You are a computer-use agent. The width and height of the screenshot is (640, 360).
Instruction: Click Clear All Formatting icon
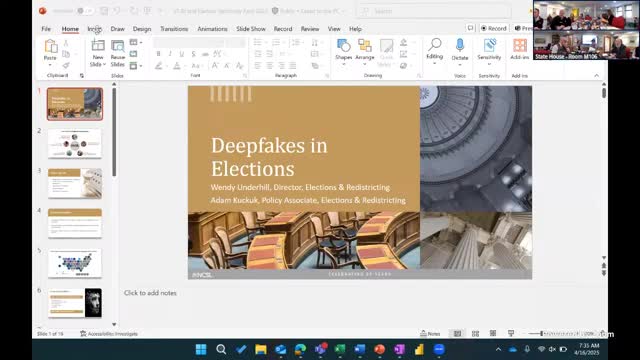[x=240, y=66]
